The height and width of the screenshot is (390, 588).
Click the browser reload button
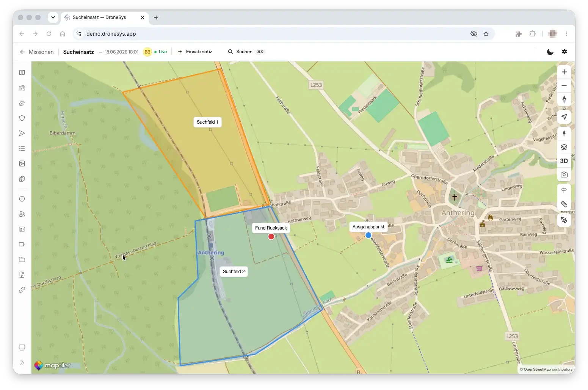click(x=49, y=34)
